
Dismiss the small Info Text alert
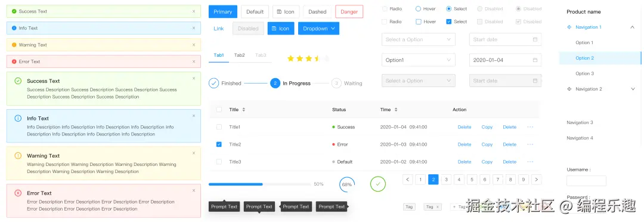[x=194, y=28]
